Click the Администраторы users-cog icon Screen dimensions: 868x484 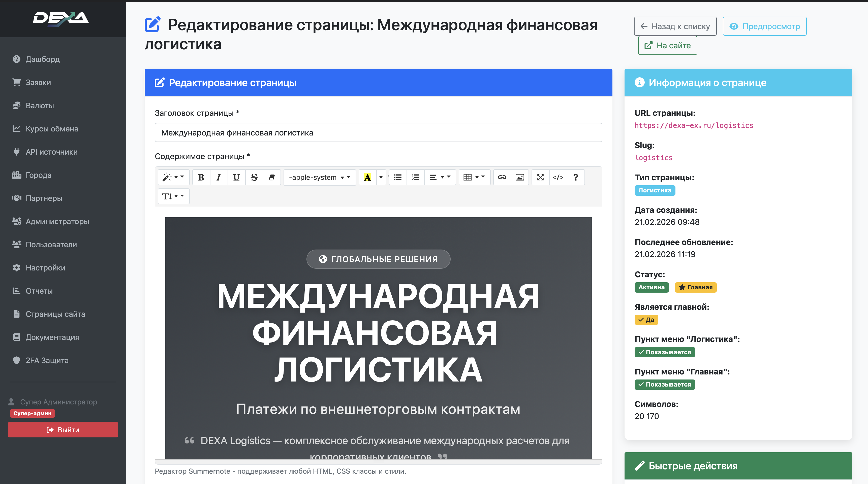tap(17, 221)
